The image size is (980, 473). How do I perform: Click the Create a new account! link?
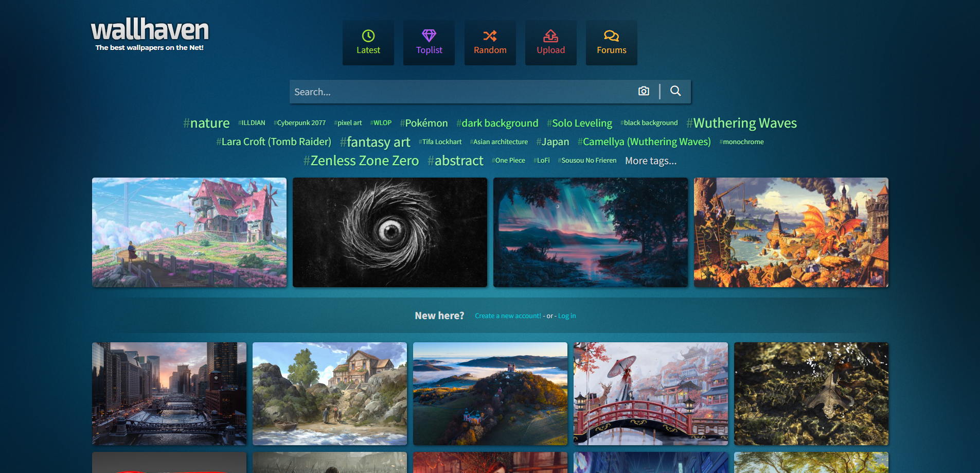[508, 316]
